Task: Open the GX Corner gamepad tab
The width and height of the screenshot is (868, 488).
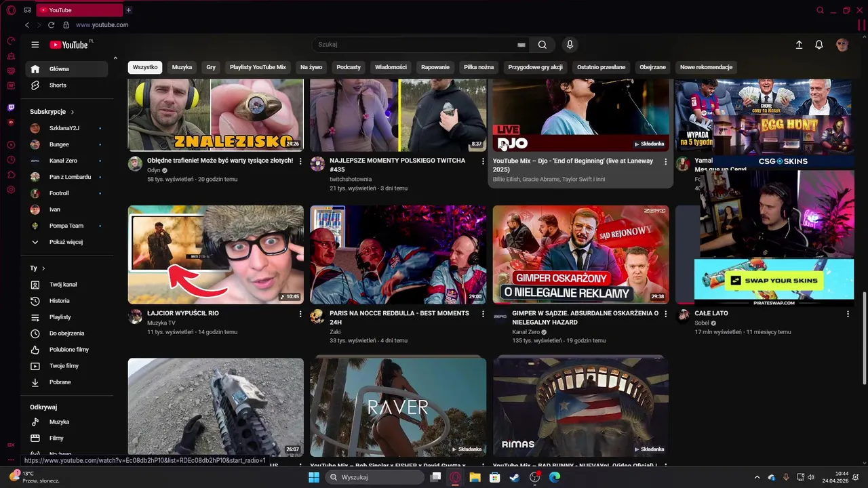Action: click(x=28, y=10)
